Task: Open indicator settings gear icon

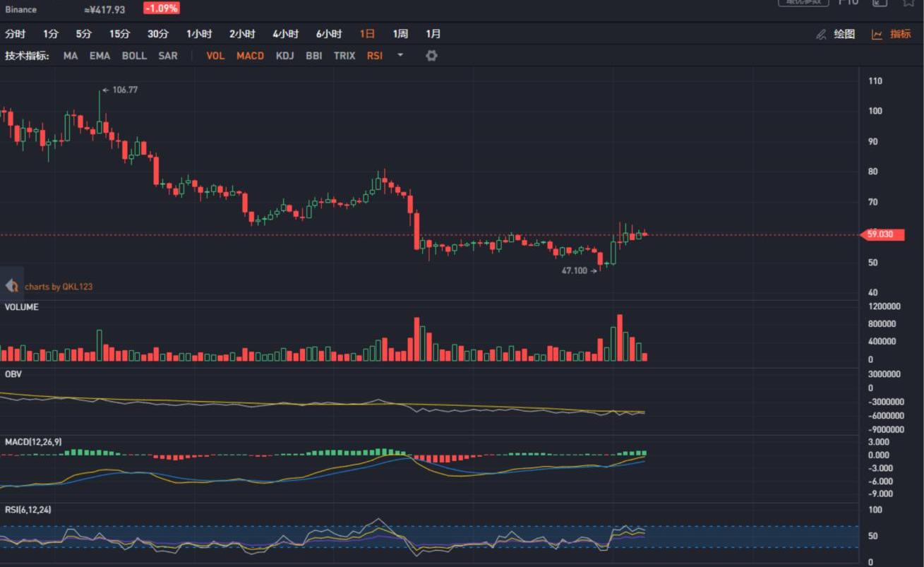Action: point(431,55)
